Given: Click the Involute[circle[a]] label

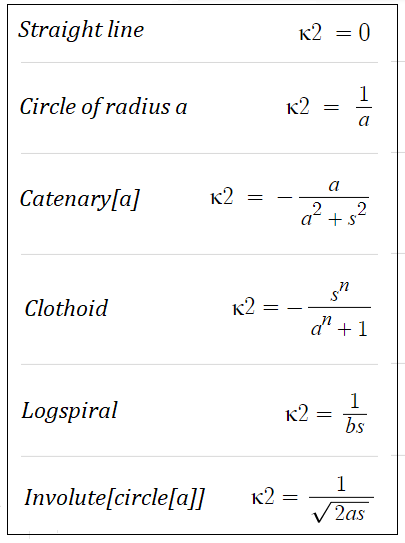Looking at the screenshot, I should click(114, 498).
